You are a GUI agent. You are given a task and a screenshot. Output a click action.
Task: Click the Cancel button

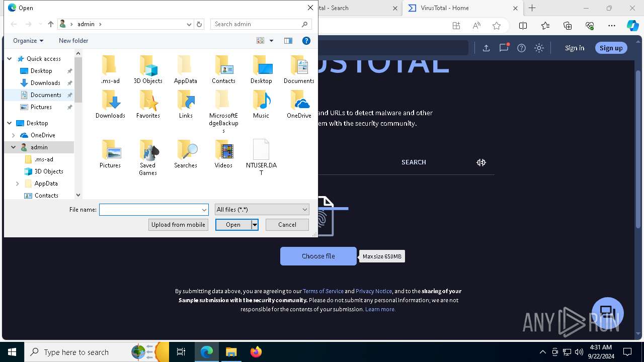click(287, 225)
